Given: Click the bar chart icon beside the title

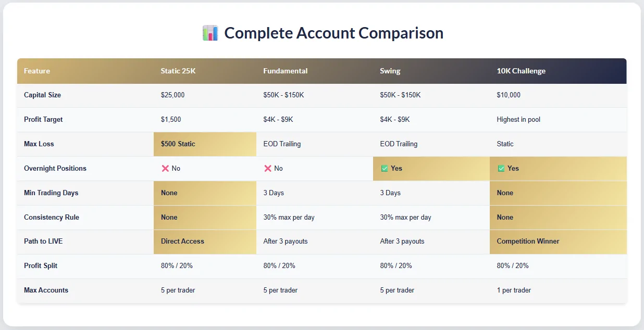Looking at the screenshot, I should pos(210,33).
